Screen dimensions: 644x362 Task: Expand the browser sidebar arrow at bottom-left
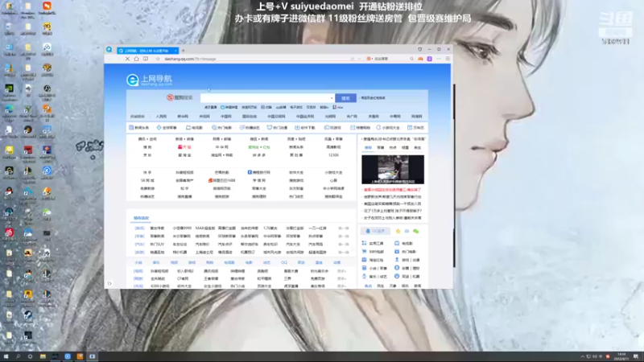[x=109, y=283]
